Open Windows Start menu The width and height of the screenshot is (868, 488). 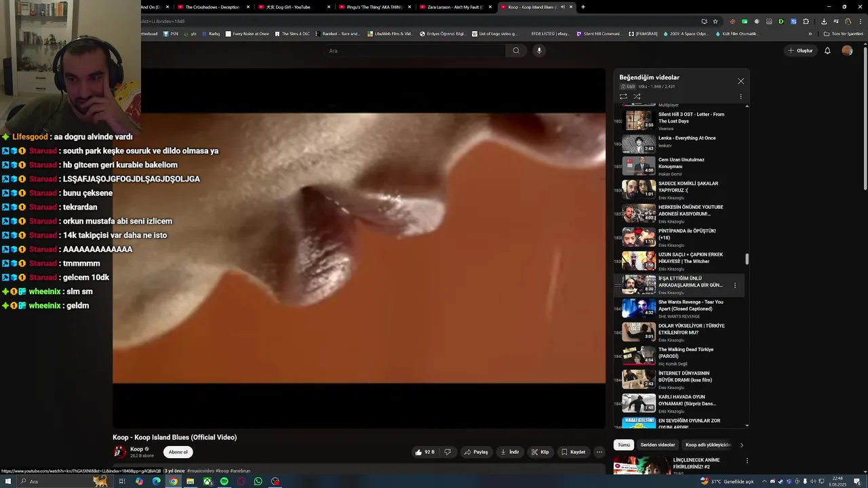coord(8,481)
